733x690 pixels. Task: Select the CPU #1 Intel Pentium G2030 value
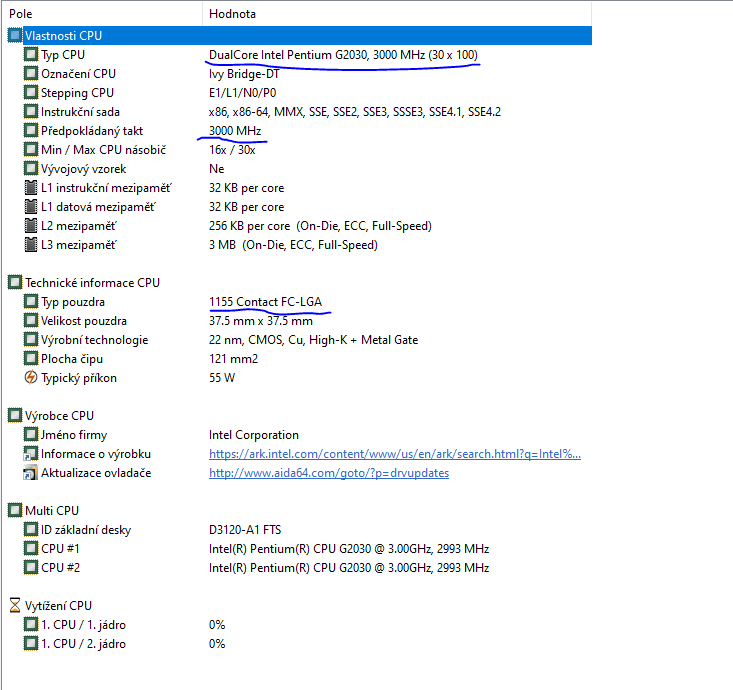[x=349, y=549]
